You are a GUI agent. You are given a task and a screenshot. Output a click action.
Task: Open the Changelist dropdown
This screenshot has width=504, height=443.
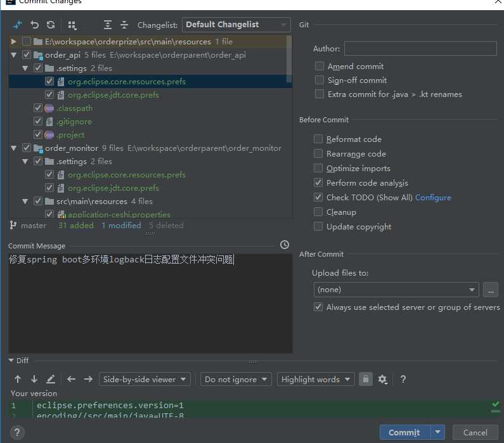click(236, 25)
